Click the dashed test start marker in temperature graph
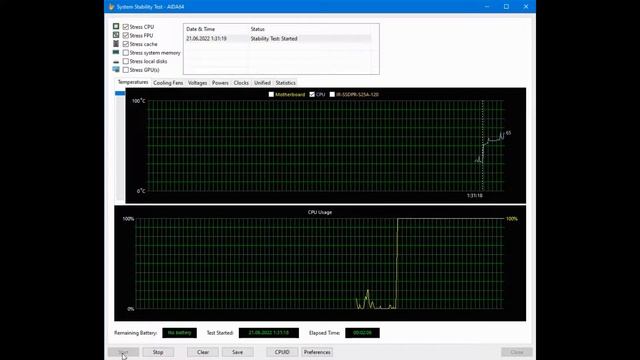Screen dimensions: 640x360 pos(482,145)
